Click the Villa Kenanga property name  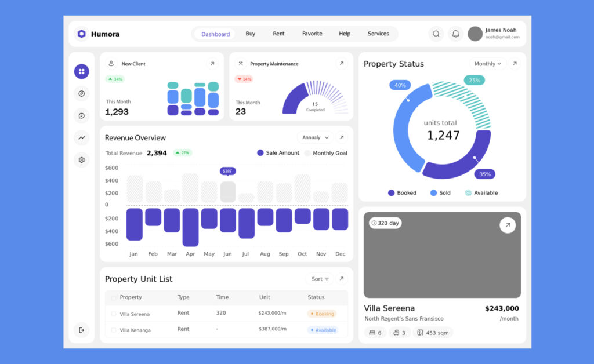tap(135, 330)
